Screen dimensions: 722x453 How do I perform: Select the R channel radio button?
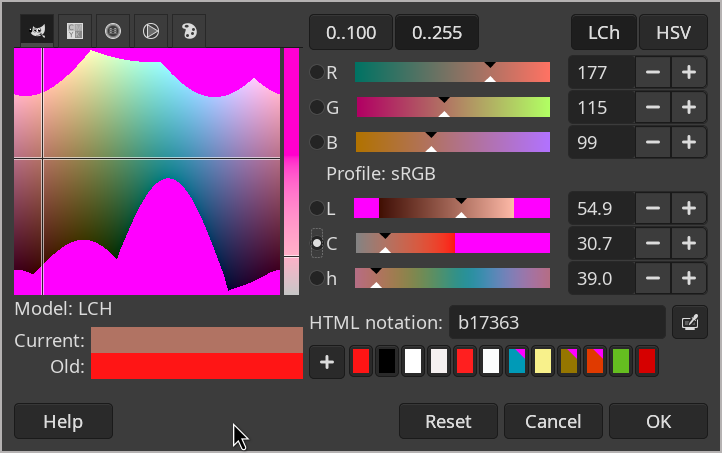pyautogui.click(x=317, y=72)
